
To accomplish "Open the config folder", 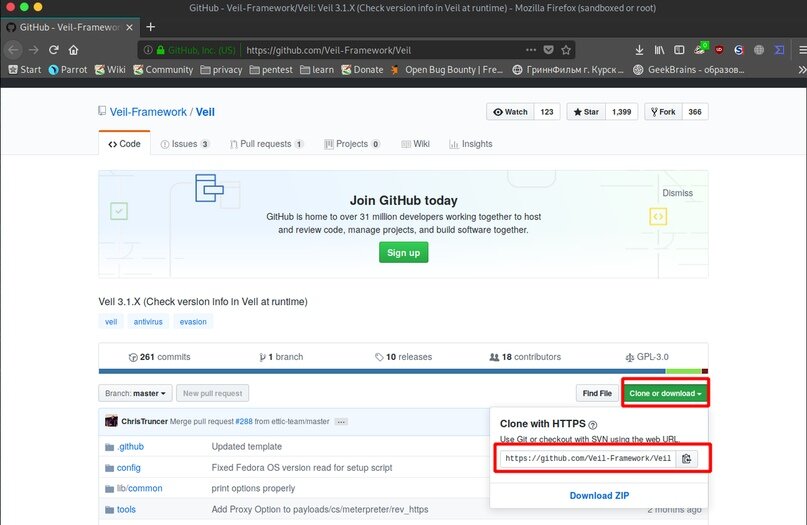I will coord(129,468).
